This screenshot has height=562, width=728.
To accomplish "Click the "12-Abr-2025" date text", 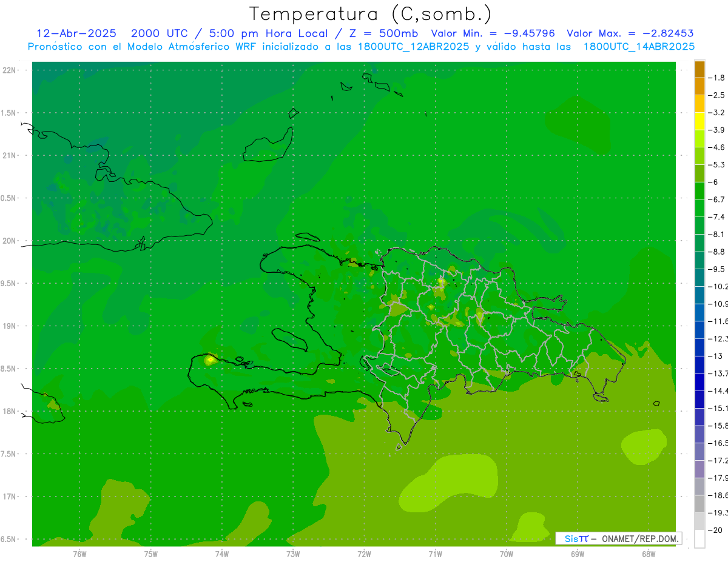I will (x=76, y=33).
